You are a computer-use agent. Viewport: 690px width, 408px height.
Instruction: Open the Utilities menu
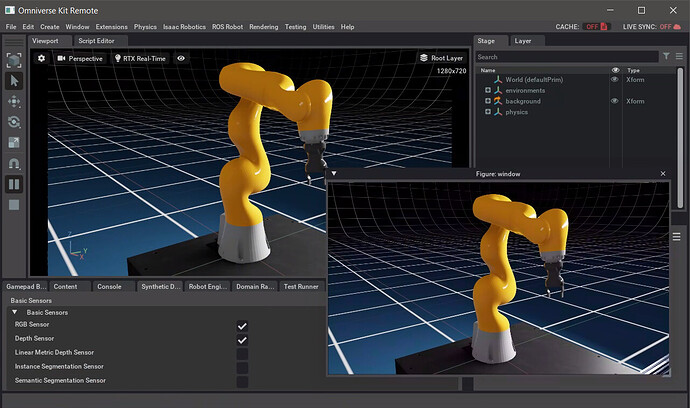[x=323, y=27]
